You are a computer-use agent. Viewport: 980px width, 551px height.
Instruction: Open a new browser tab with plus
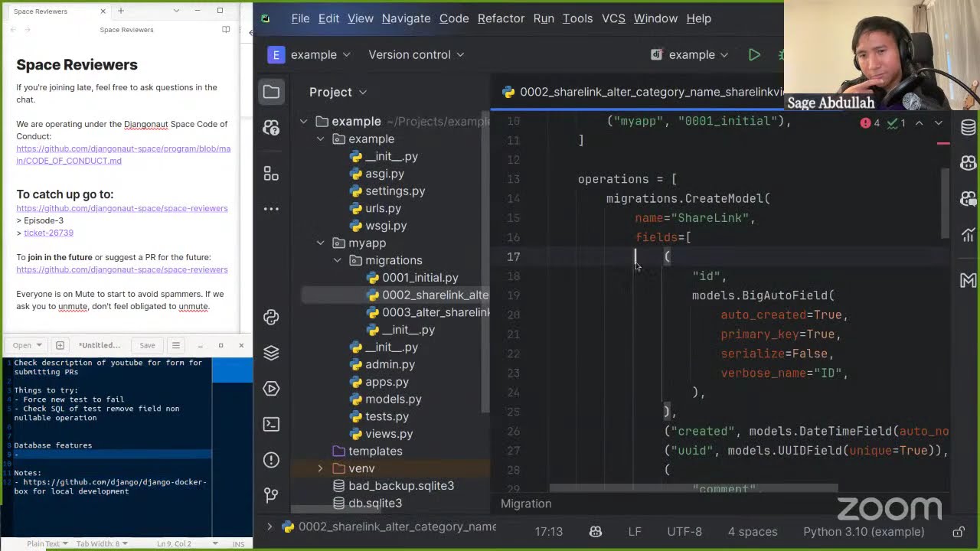(120, 11)
